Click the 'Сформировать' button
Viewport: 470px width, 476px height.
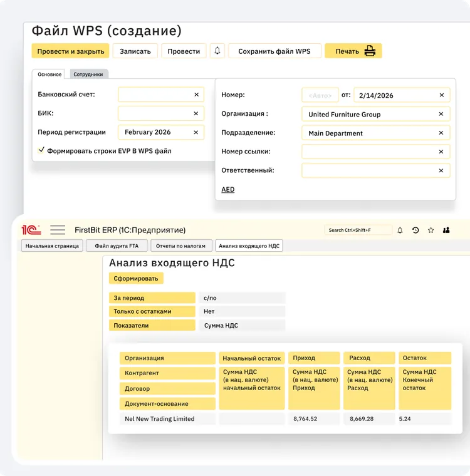coord(136,278)
